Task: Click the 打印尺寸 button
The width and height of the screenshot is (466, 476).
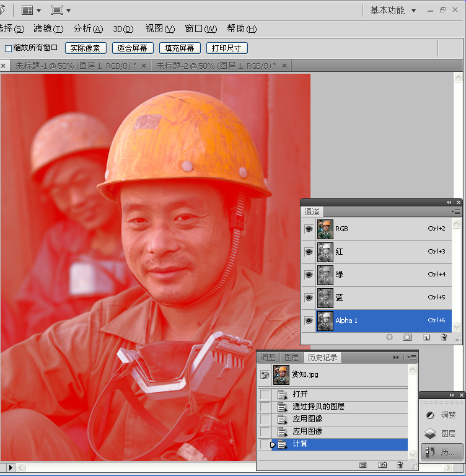Action: point(226,48)
